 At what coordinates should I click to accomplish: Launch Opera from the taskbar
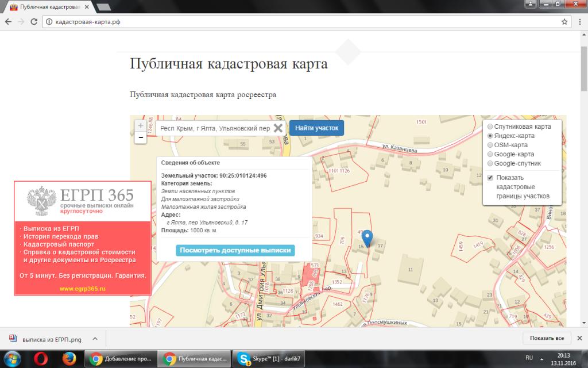41,359
